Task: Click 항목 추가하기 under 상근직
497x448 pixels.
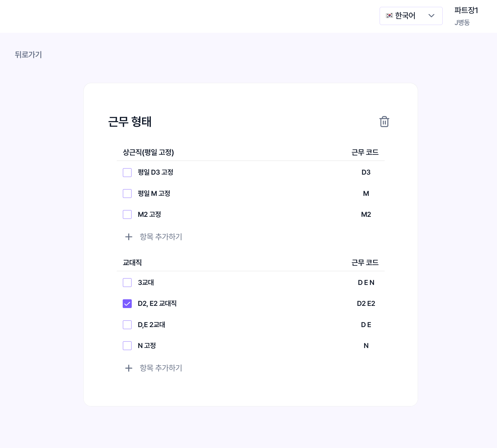Action: pyautogui.click(x=161, y=237)
